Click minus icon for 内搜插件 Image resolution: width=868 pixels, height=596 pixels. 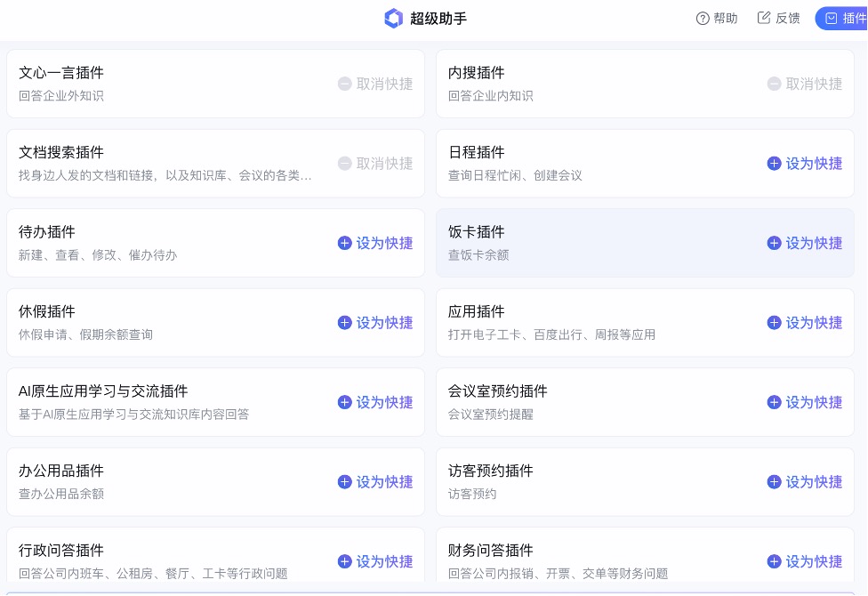coord(775,84)
